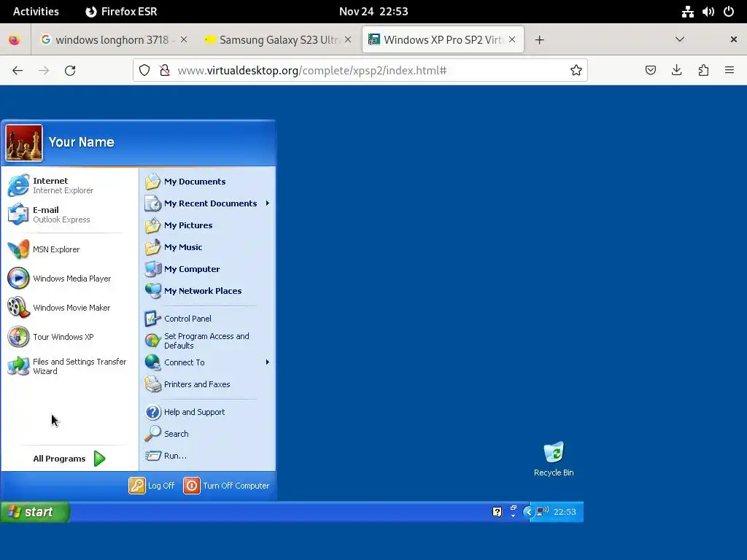This screenshot has width=747, height=560.
Task: Open Control Panel icon
Action: coord(152,319)
